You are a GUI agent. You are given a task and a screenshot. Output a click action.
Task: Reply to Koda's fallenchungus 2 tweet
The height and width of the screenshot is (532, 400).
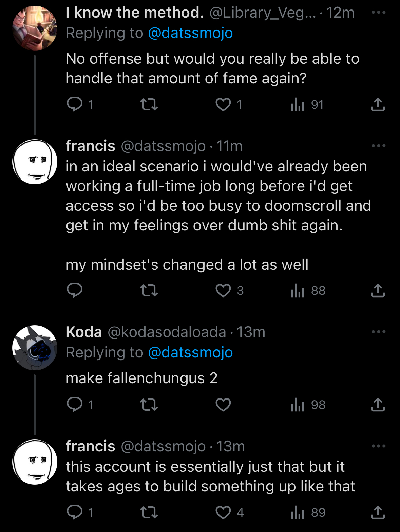pos(75,405)
